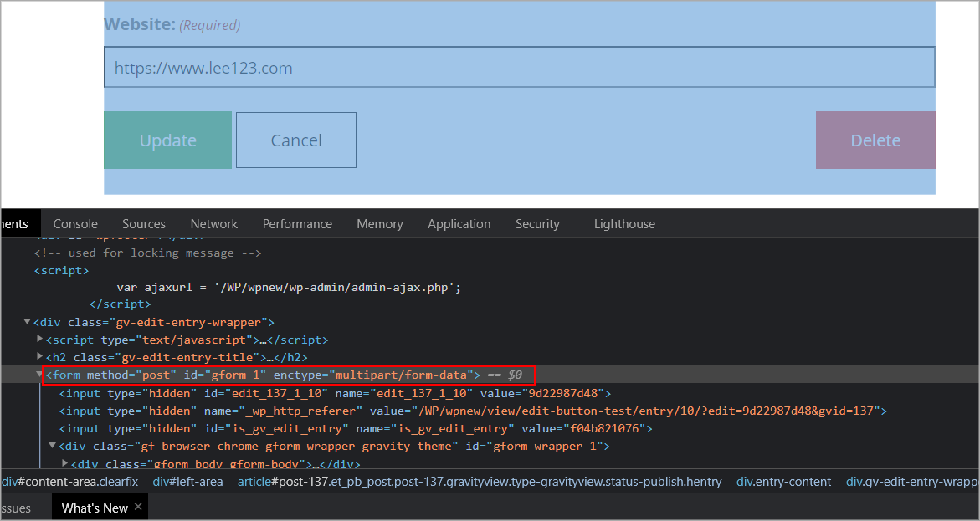Expand the script type text/javascript node
This screenshot has width=980, height=521.
coord(40,340)
